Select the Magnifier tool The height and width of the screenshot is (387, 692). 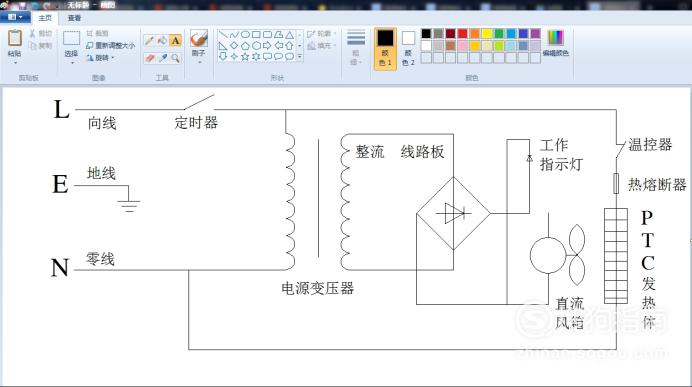click(175, 58)
